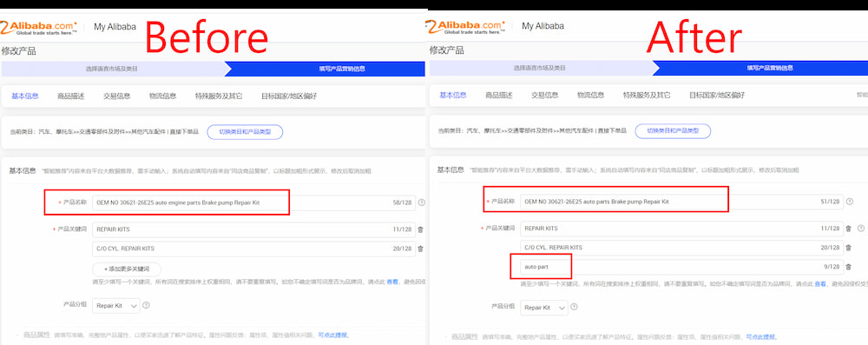Open My Alibaba in Before screenshot
Image resolution: width=868 pixels, height=345 pixels.
115,27
